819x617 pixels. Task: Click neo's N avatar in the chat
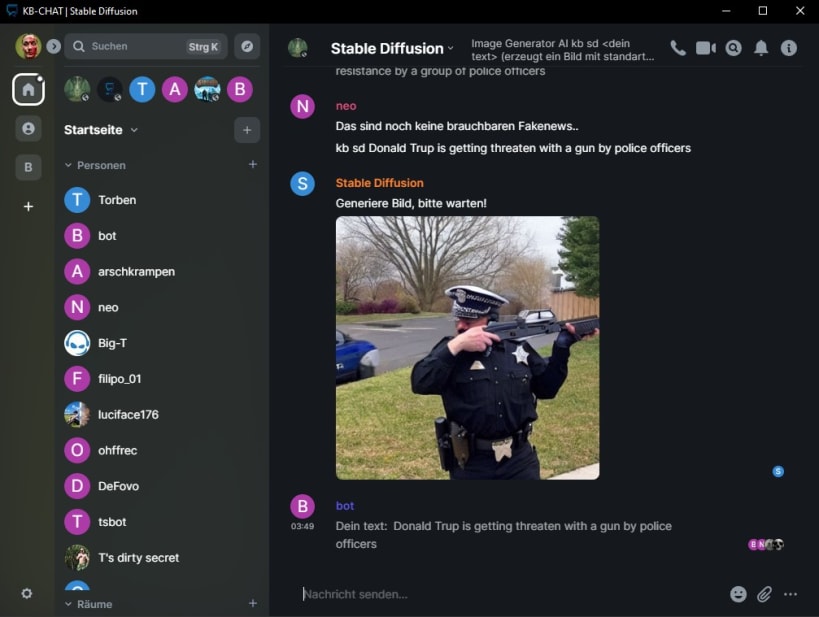point(302,107)
